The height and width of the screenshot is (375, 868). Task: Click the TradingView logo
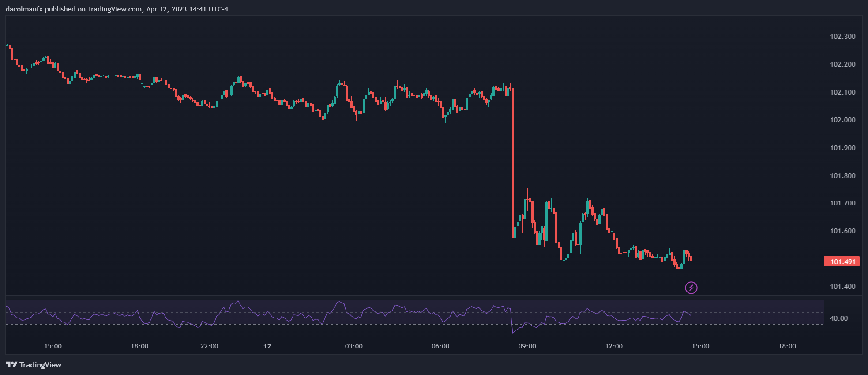tap(34, 365)
